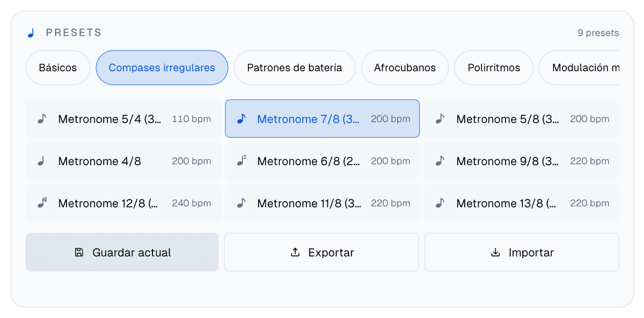
Task: Switch to the Básicos category
Action: [58, 68]
